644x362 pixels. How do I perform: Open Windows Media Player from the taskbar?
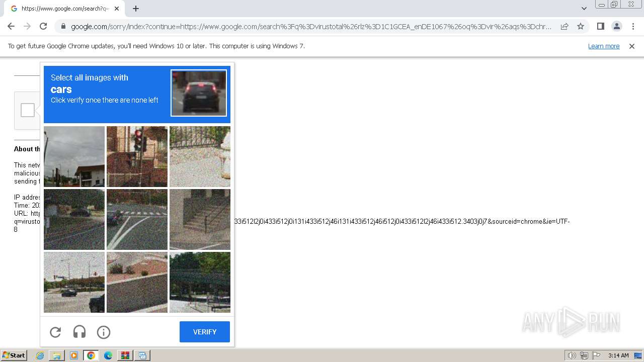pyautogui.click(x=74, y=355)
